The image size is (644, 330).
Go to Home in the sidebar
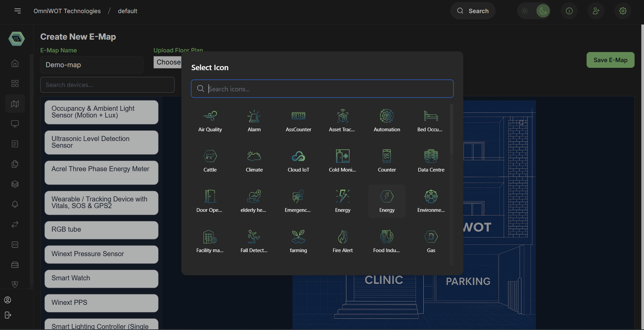[x=15, y=63]
